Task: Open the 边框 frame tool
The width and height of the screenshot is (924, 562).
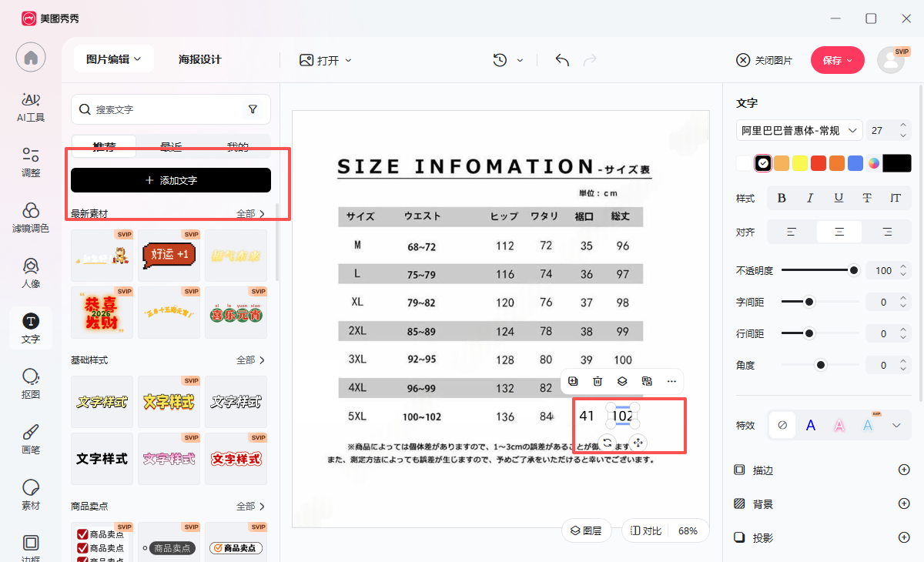Action: coord(31,547)
